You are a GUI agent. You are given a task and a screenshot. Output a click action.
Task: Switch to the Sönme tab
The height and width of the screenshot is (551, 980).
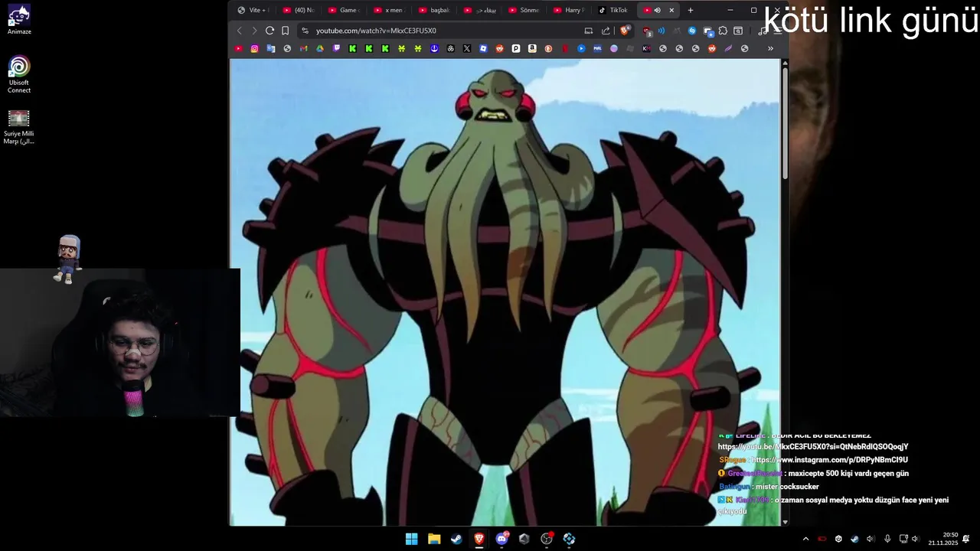tap(524, 10)
